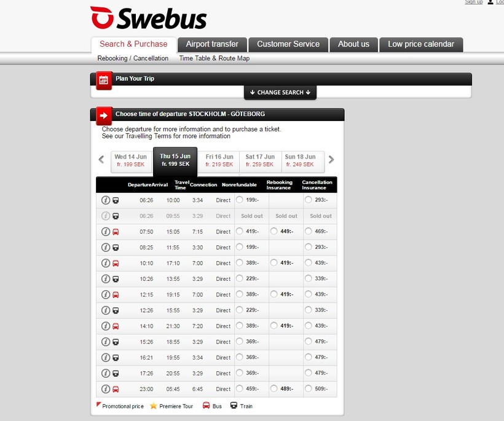Viewport: 504px width, 421px height.
Task: Select 229:- nonrefundable fare for 12:26 departure
Action: (240, 310)
